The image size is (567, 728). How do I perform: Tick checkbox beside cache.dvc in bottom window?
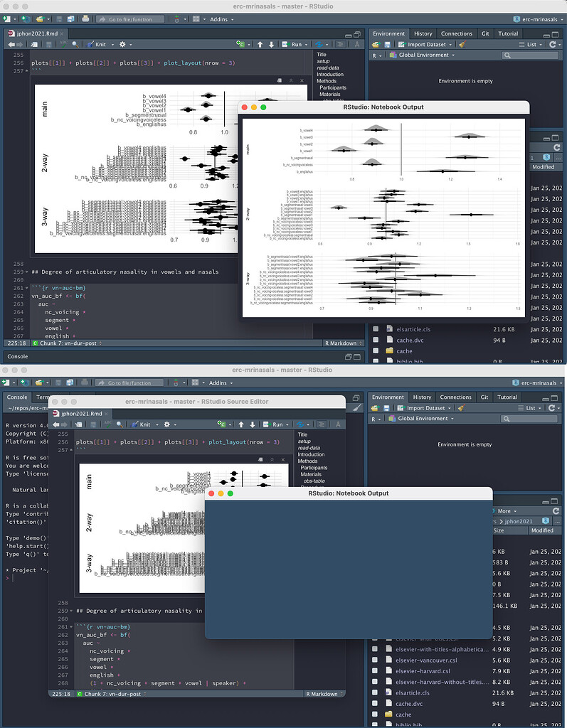point(375,703)
